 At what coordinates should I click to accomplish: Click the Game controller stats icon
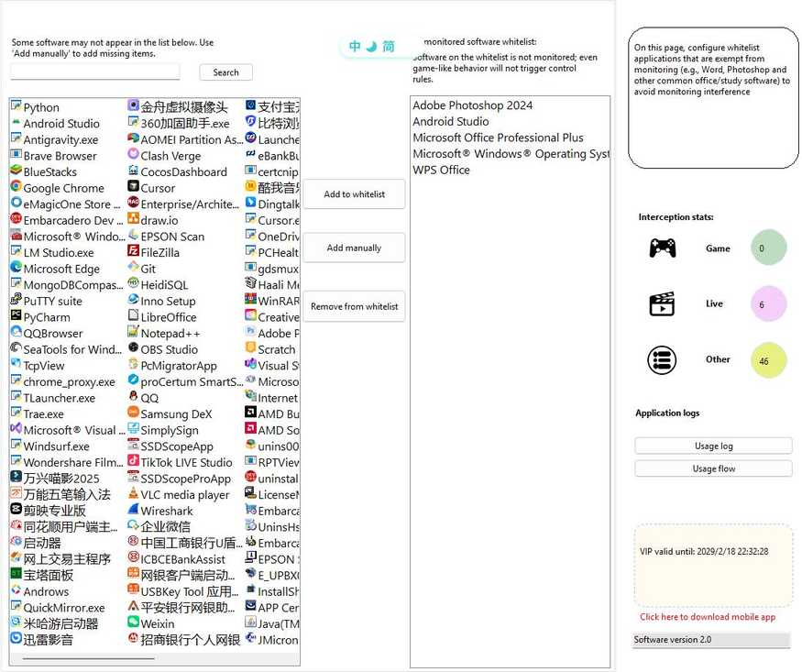[x=663, y=248]
